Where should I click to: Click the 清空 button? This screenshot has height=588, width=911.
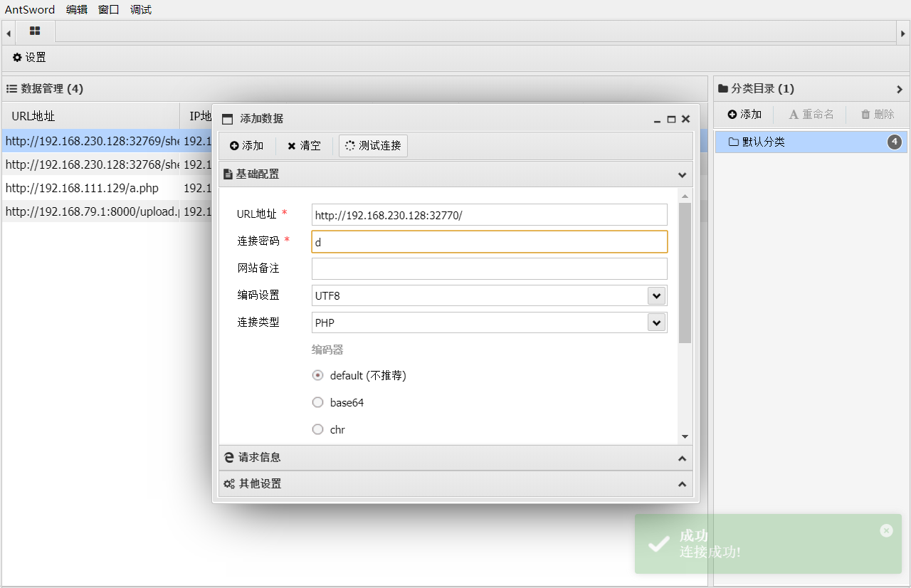point(304,146)
